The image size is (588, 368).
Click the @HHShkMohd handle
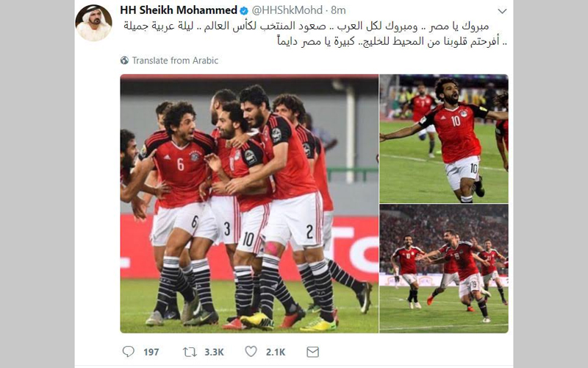(x=287, y=10)
